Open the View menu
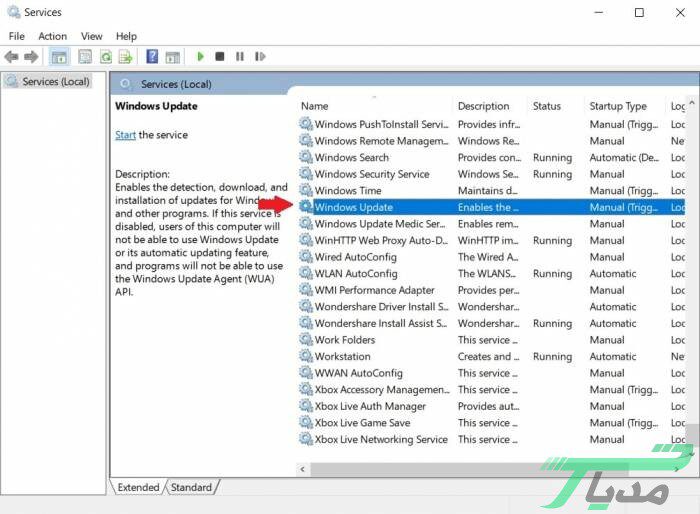Screen dimensions: 700x514 (91, 36)
